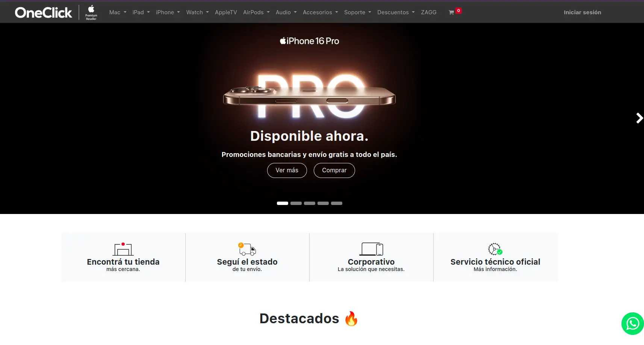Click the OneClick logo

coord(44,12)
